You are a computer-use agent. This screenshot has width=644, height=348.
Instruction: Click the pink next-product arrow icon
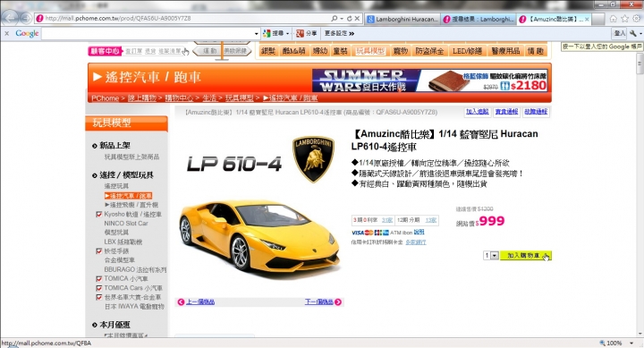point(337,302)
